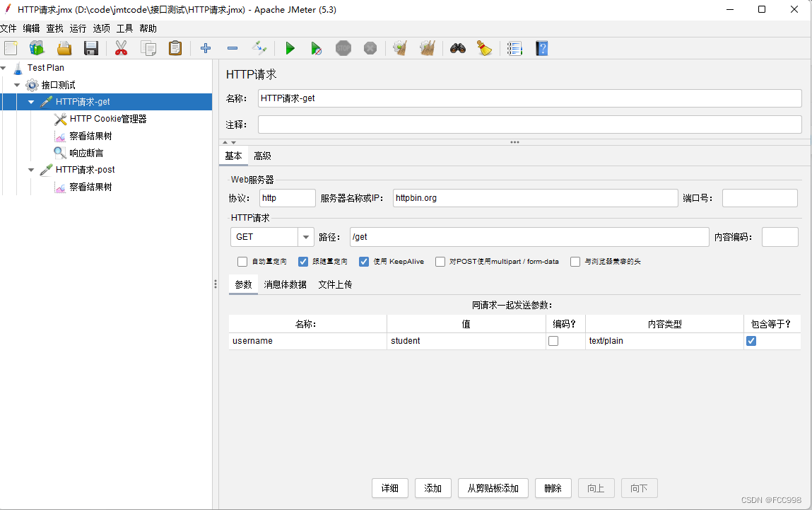
Task: Click the New test plan toolbar icon
Action: point(11,48)
